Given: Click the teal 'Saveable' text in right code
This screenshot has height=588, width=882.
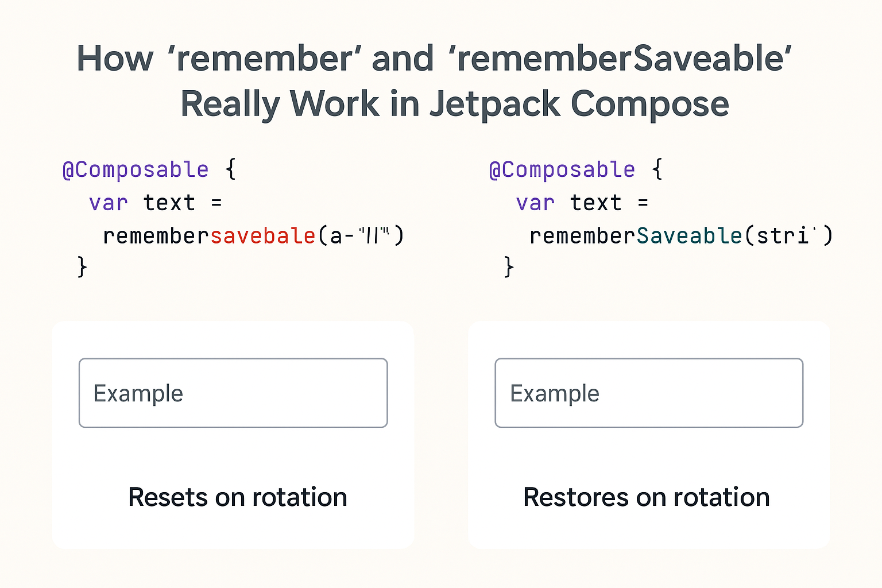Looking at the screenshot, I should click(690, 235).
